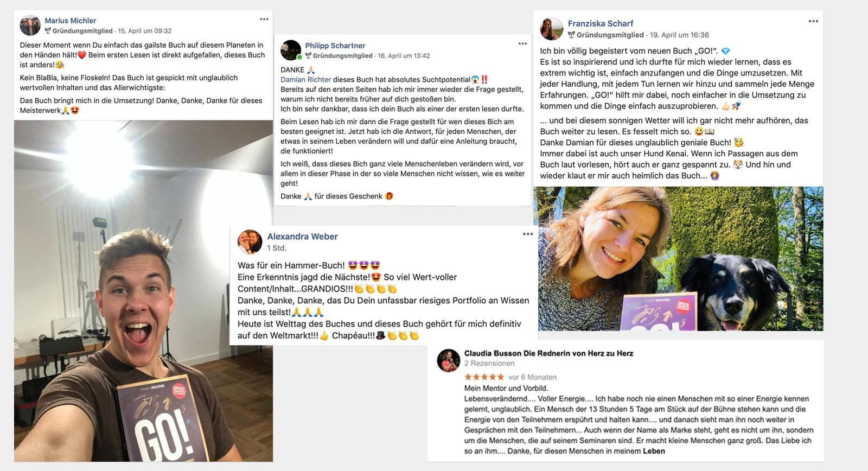Viewport: 868px width, 471px height.
Task: Click the 15. April um 09:32 timestamp
Action: tap(144, 31)
